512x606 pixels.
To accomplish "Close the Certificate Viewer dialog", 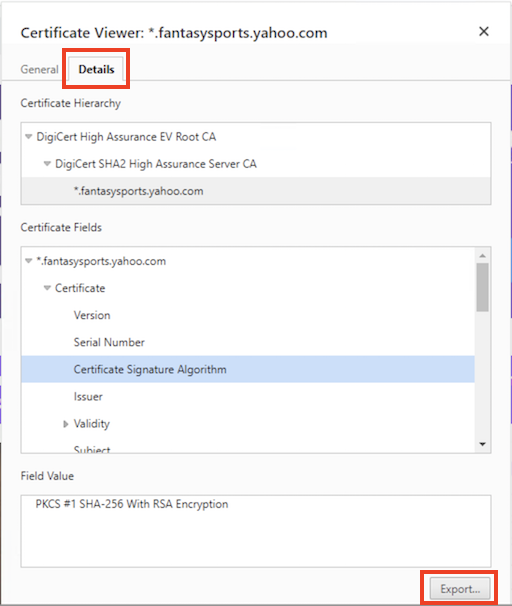I will click(484, 32).
